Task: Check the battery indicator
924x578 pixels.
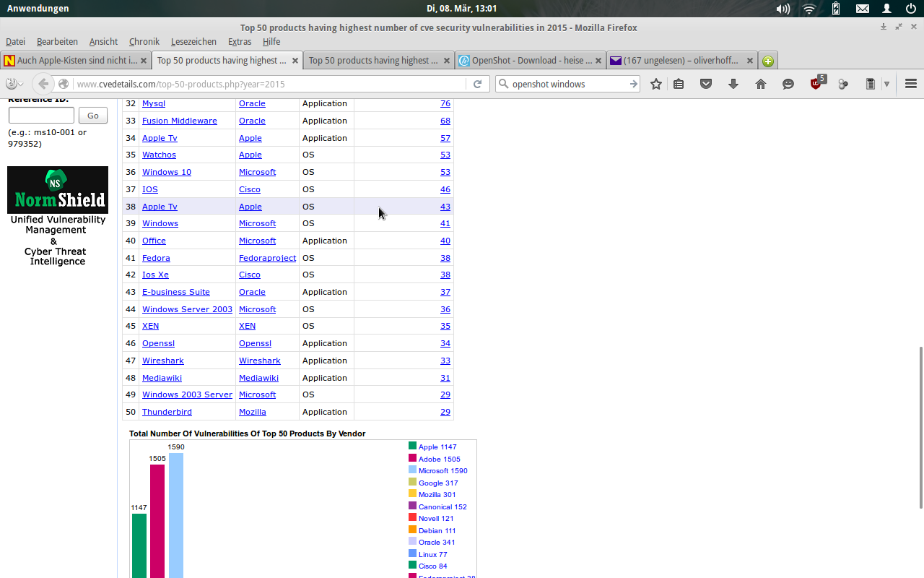Action: tap(836, 9)
